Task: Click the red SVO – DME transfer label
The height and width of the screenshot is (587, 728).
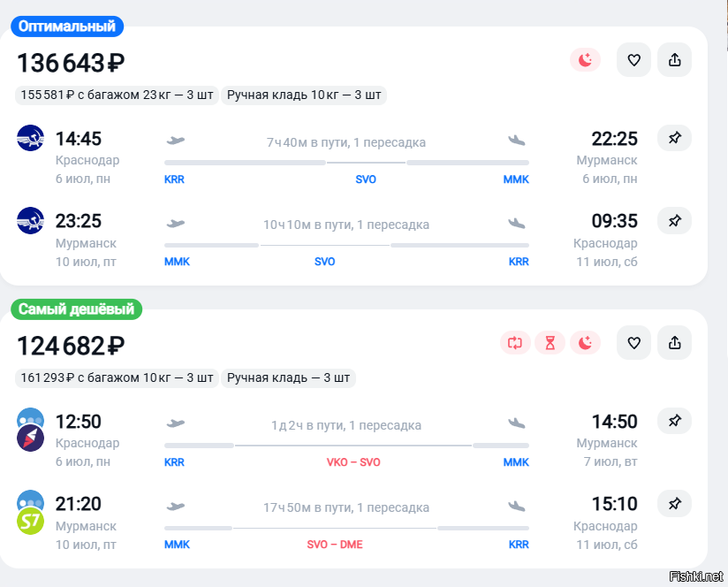Action: 335,545
